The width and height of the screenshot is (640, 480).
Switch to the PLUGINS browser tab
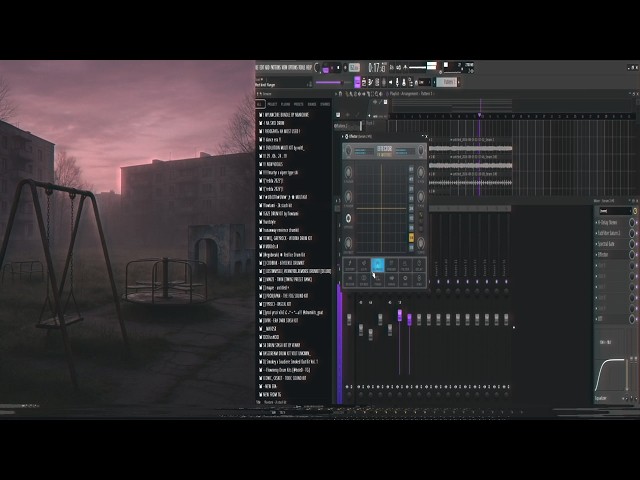(x=286, y=104)
